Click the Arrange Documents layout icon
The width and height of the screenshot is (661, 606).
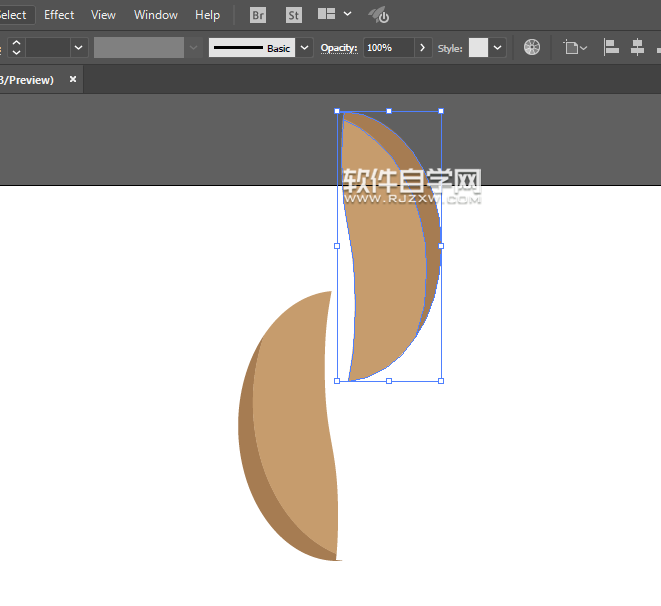(x=326, y=15)
